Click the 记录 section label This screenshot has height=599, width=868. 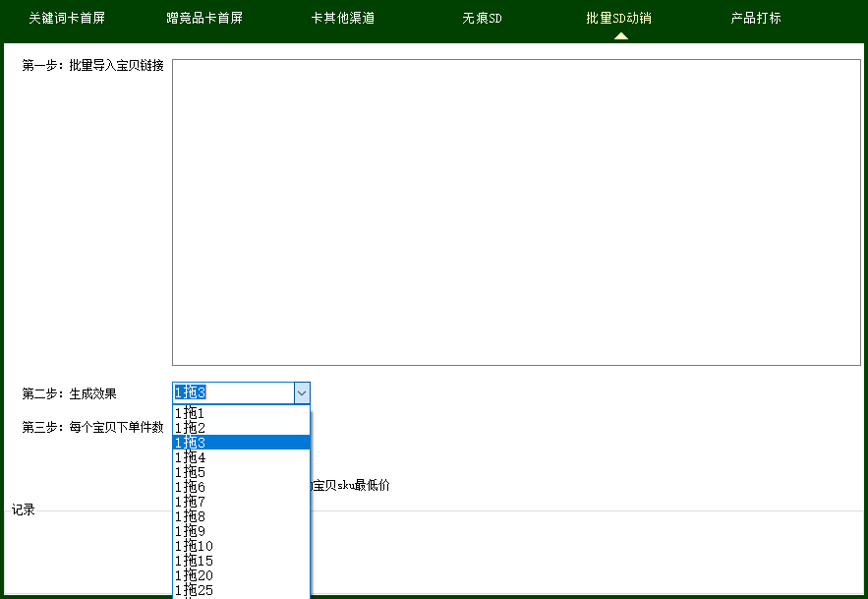click(x=23, y=509)
